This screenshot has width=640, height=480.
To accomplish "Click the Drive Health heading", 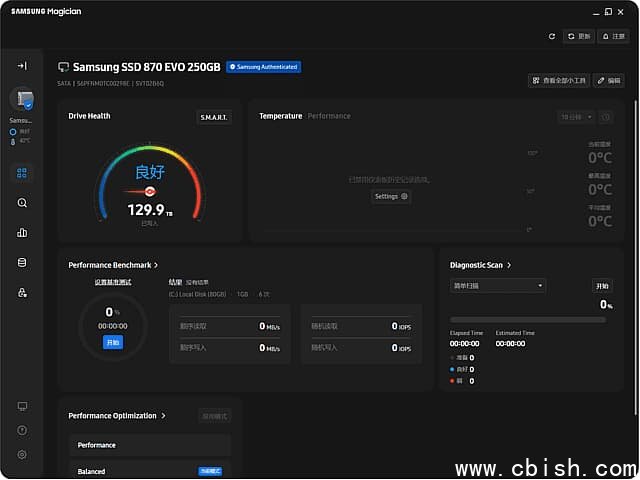I will [89, 116].
